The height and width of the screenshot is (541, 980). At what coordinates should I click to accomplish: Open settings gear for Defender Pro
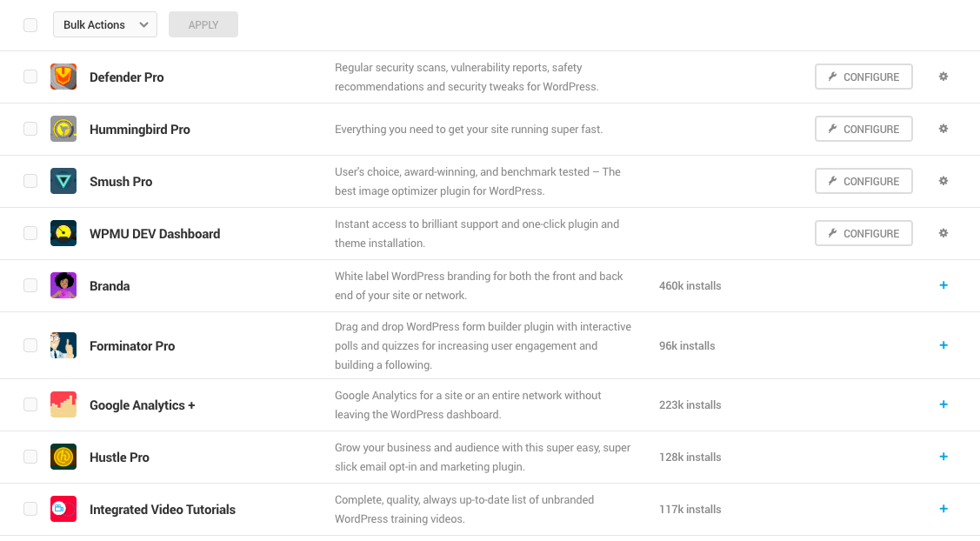(943, 77)
